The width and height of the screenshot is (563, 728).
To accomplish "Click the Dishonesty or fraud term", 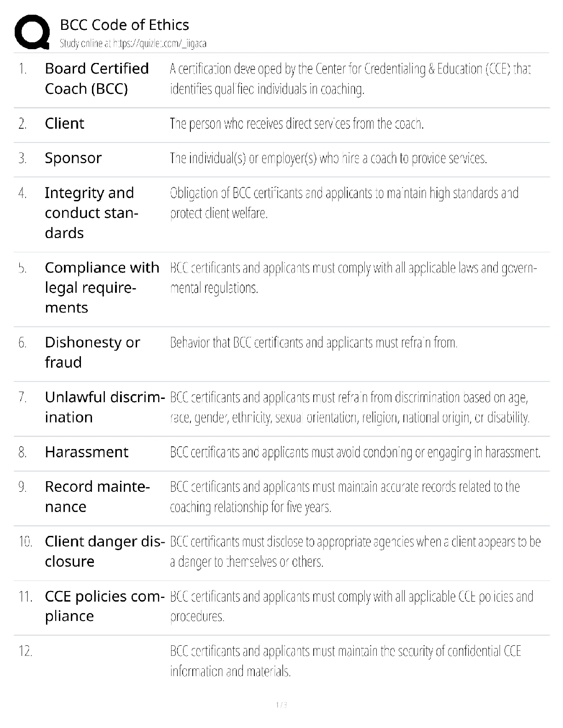I will tap(92, 352).
